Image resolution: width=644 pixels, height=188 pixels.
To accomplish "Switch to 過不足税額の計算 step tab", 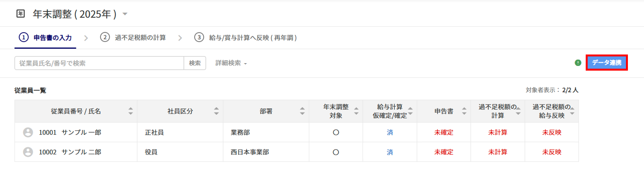I will coord(133,38).
